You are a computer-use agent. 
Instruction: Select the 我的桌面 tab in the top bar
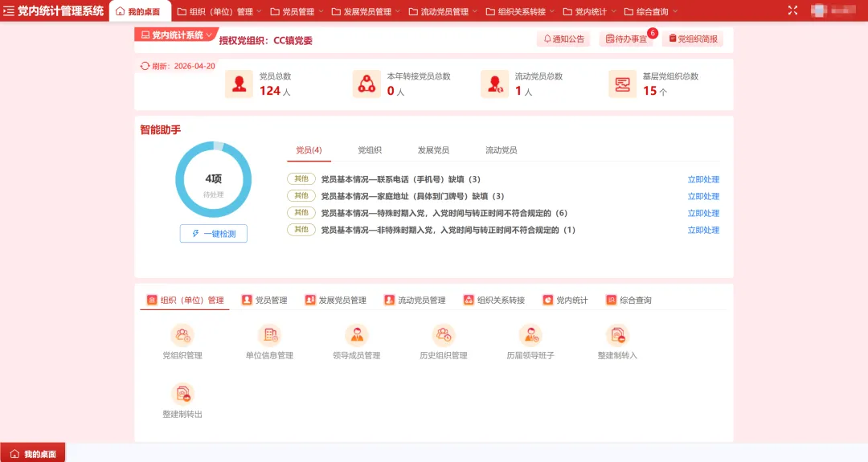point(138,11)
